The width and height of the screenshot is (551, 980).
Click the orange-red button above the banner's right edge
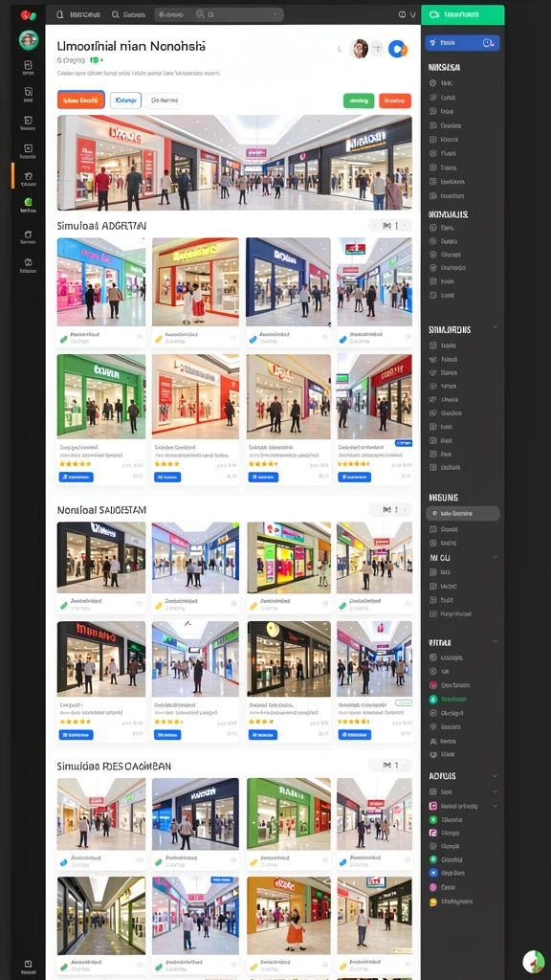click(395, 100)
